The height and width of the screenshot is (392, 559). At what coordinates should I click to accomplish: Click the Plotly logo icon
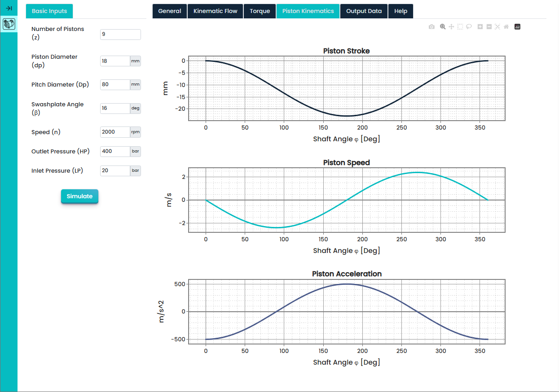pos(517,27)
